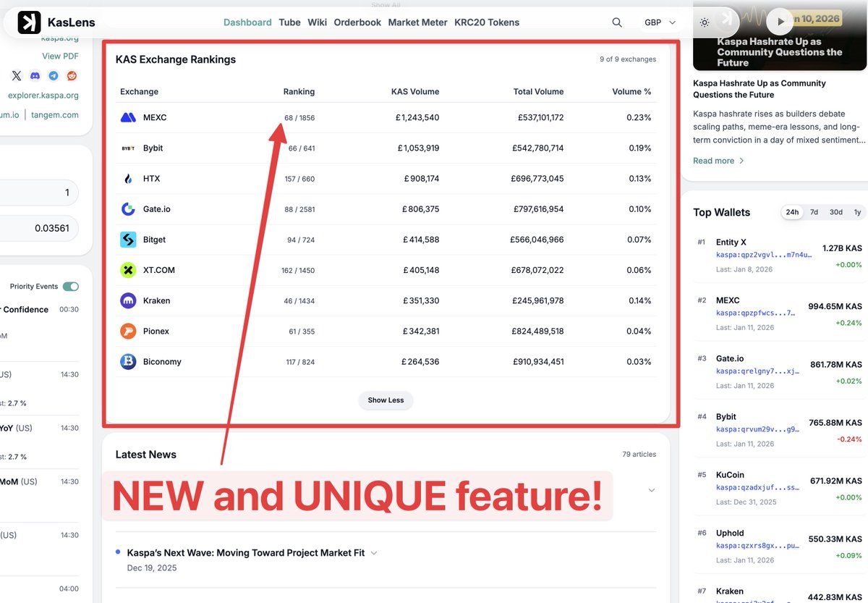Click Kraken volume percent 0.14%
Screen dimensions: 868x603
[639, 300]
